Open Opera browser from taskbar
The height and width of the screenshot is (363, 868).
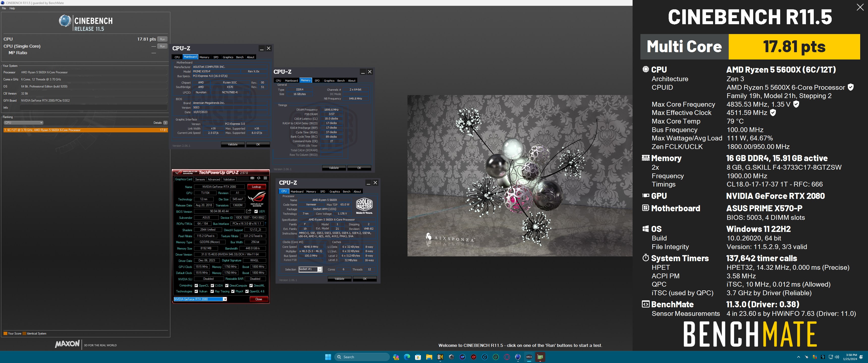click(x=507, y=357)
